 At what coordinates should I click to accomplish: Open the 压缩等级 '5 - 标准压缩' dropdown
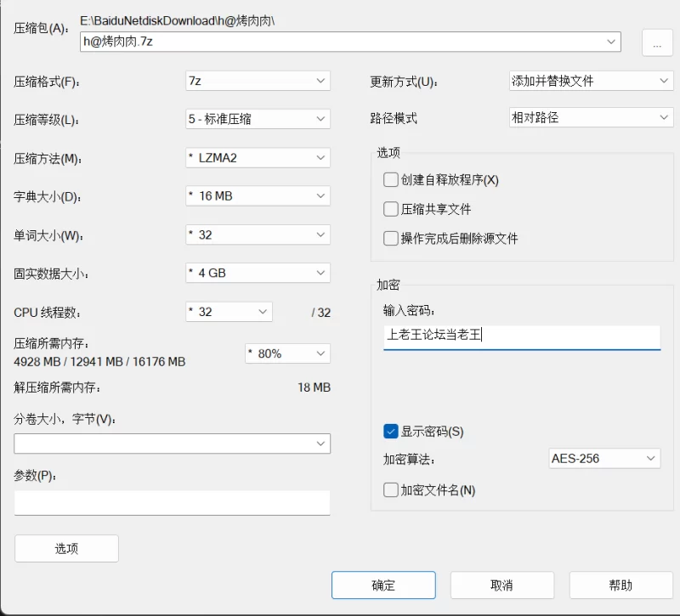point(258,119)
